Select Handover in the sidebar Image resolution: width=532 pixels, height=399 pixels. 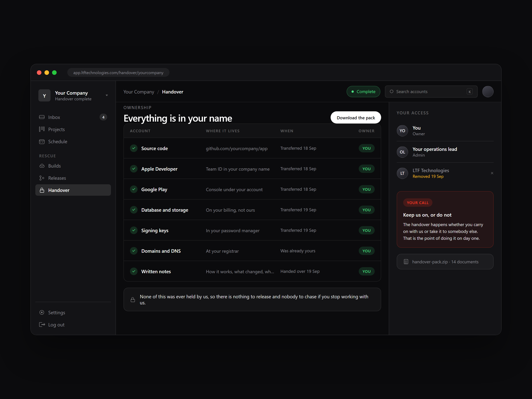[73, 190]
